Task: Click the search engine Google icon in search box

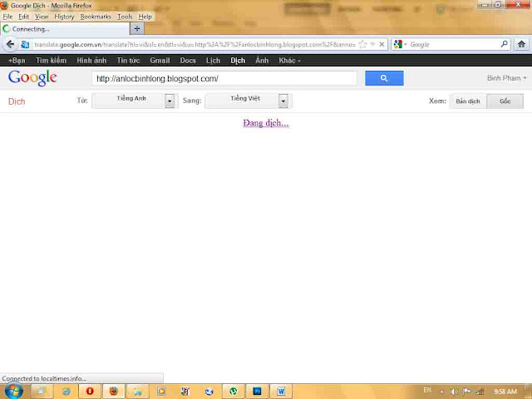Action: click(x=398, y=44)
